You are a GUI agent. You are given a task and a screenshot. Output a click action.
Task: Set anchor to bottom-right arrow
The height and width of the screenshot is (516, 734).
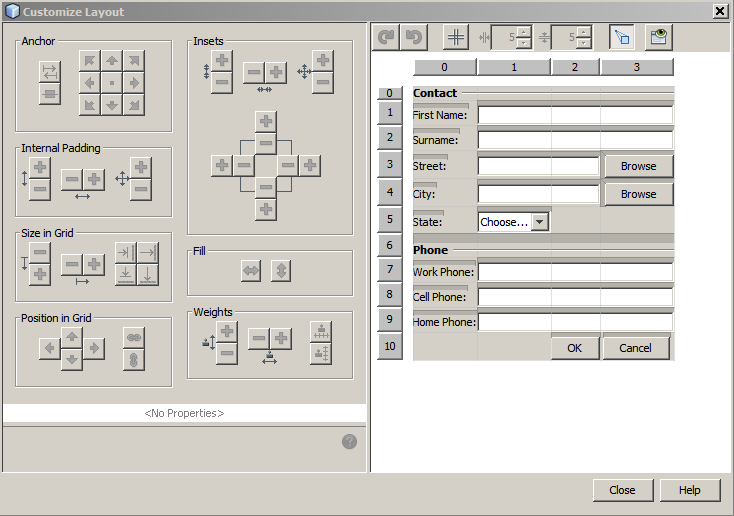pyautogui.click(x=133, y=104)
